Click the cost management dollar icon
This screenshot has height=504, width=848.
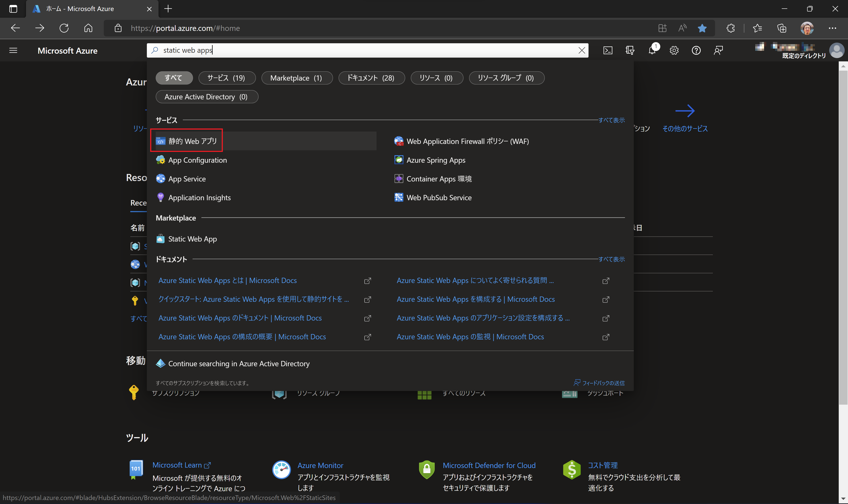coord(572,470)
